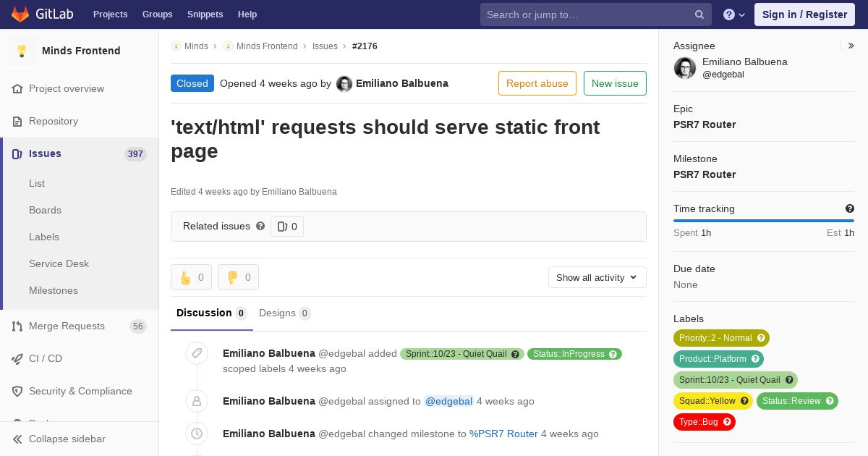The width and height of the screenshot is (868, 456).
Task: Add a thumbs up reaction
Action: point(191,277)
